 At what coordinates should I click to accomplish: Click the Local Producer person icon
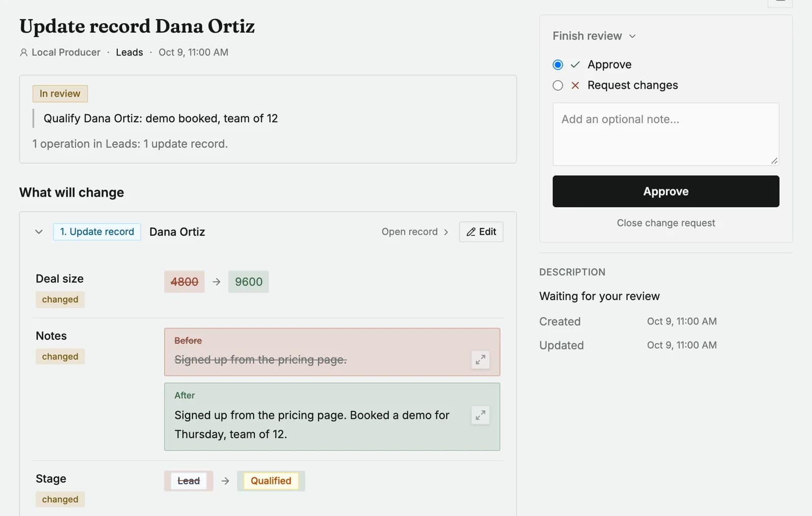[24, 52]
